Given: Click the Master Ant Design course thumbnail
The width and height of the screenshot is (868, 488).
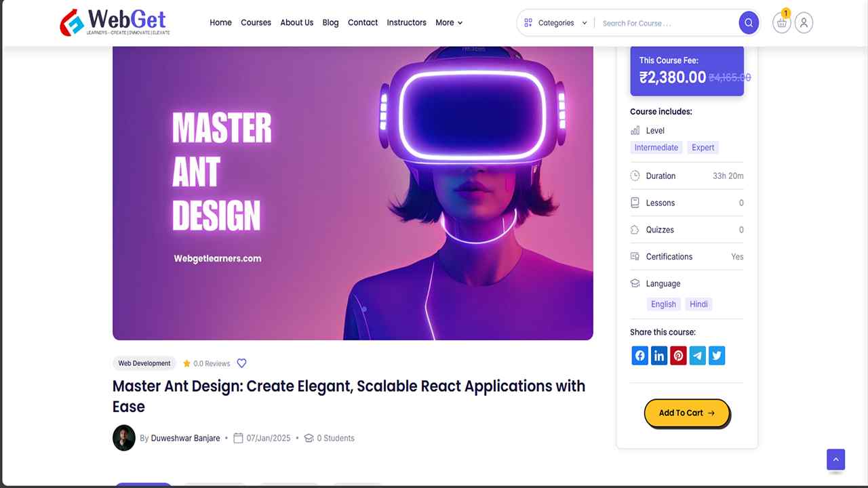Looking at the screenshot, I should [353, 193].
